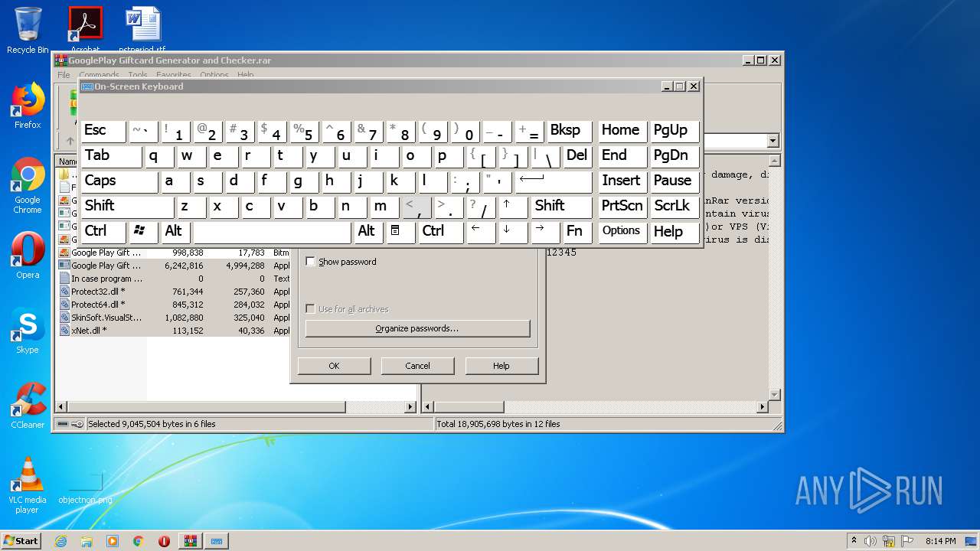This screenshot has height=551, width=980.
Task: Toggle the Shift key beside the z key
Action: [127, 207]
